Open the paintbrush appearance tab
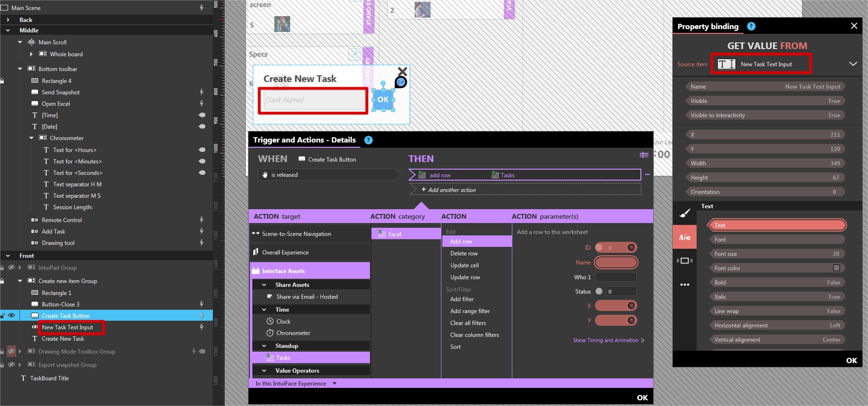Viewport: 868px width, 406px height. pyautogui.click(x=685, y=213)
